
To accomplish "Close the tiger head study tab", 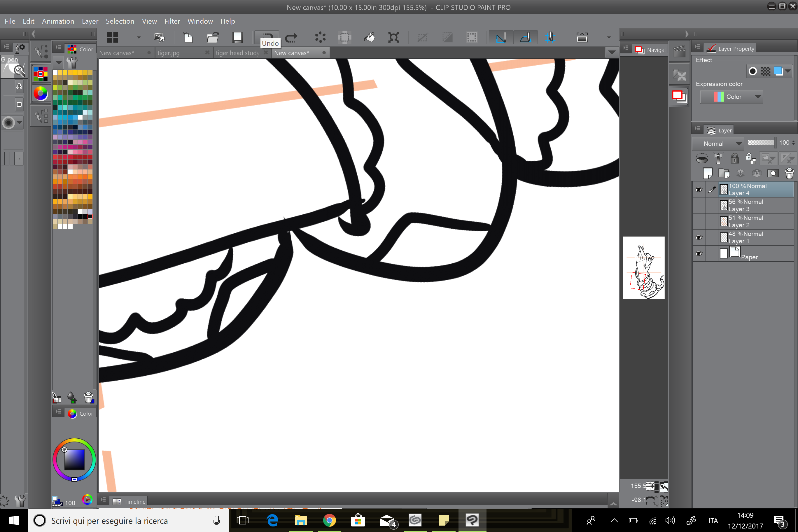I will pyautogui.click(x=266, y=52).
